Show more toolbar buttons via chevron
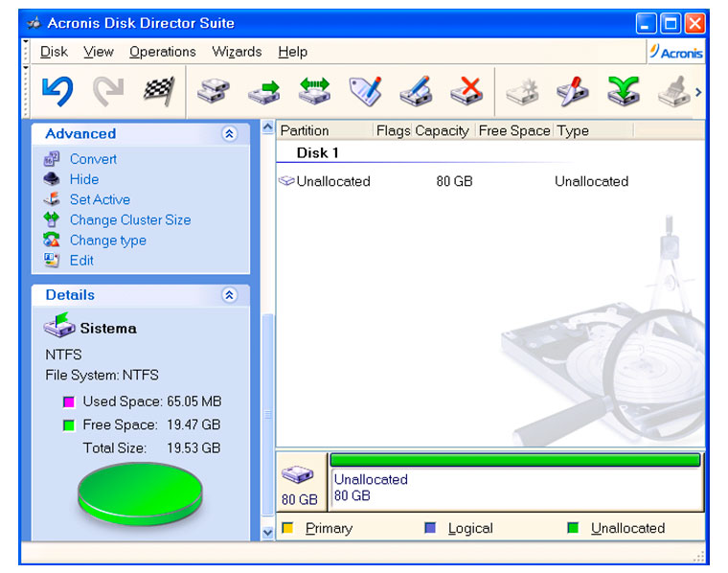This screenshot has width=728, height=573. point(698,92)
